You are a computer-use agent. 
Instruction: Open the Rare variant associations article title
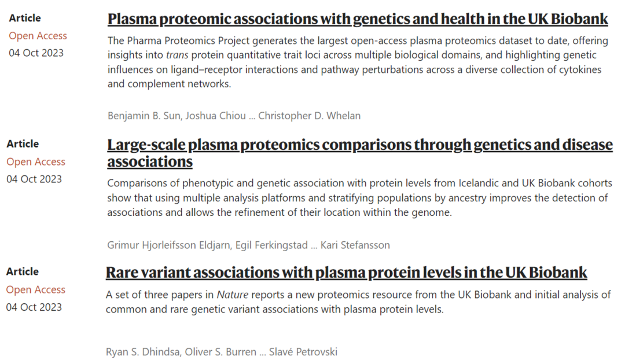(346, 272)
